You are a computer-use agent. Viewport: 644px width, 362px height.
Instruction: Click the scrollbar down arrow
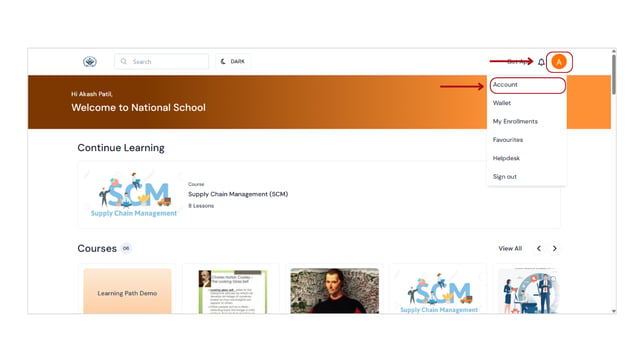click(614, 311)
